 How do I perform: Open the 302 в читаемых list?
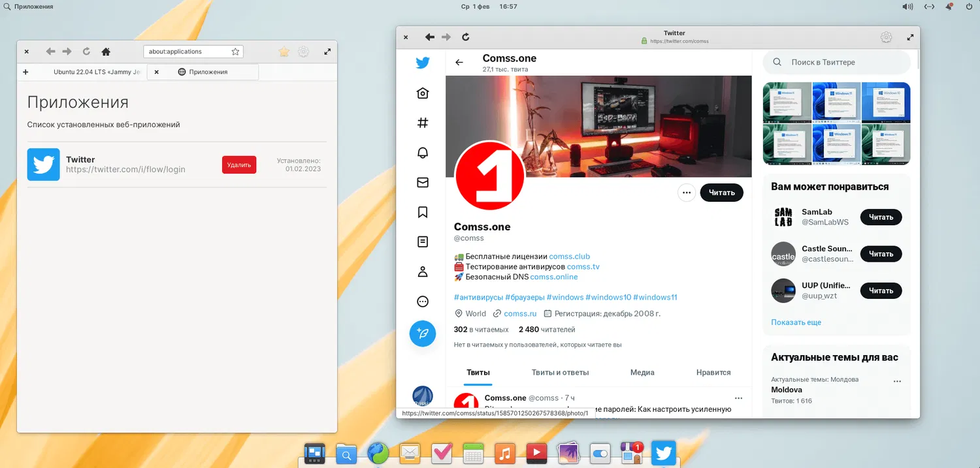[481, 330]
